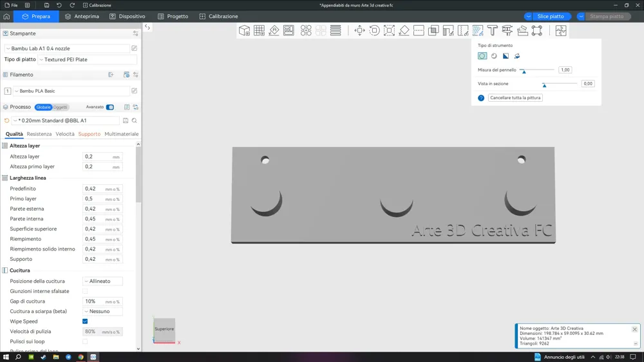Choose the bucket fill tool type

(517, 56)
